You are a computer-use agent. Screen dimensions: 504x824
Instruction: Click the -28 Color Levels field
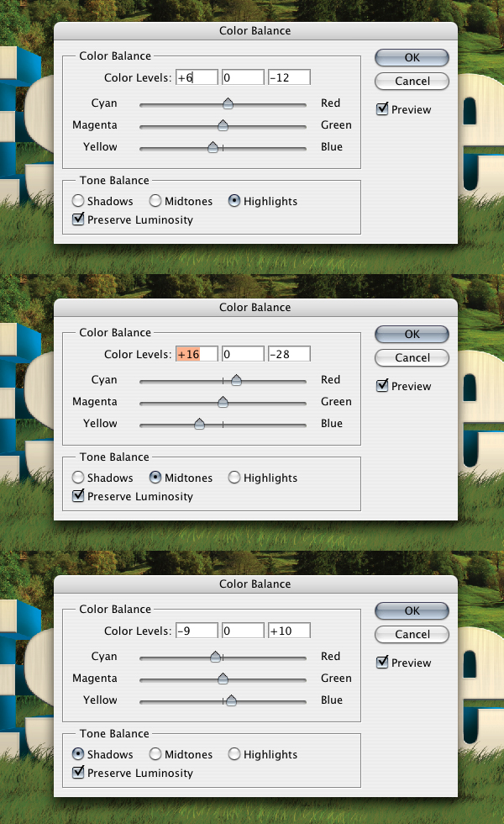pyautogui.click(x=289, y=354)
